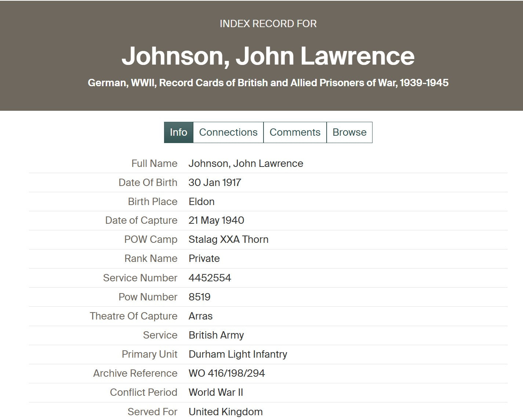523x420 pixels.
Task: Click the Durham Light Infantry unit value
Action: coord(238,354)
